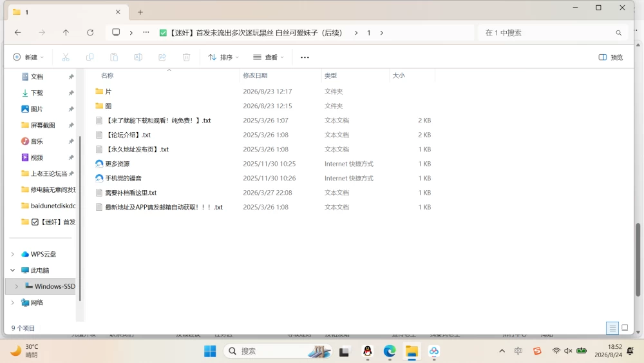Go up one folder level
The width and height of the screenshot is (644, 363).
(66, 32)
